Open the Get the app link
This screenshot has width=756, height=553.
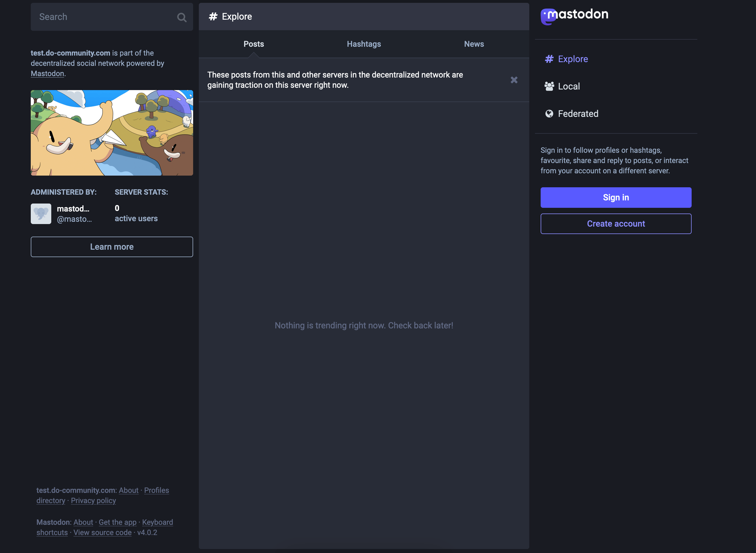(117, 522)
